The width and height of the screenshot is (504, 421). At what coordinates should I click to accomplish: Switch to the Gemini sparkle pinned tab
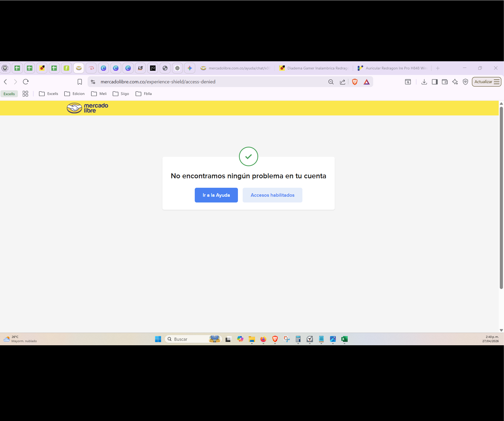click(190, 68)
